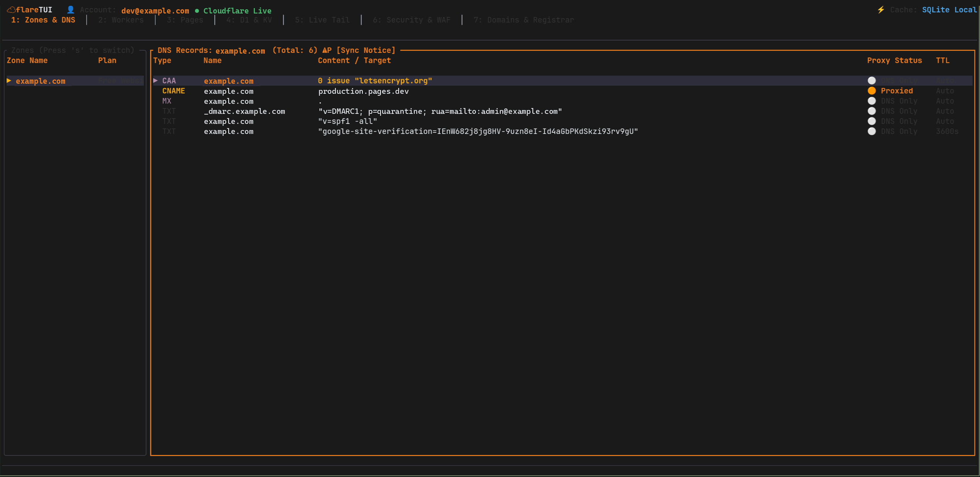This screenshot has height=477, width=980.
Task: Toggle the proxy circle for the google-site-verification record
Action: tap(872, 131)
